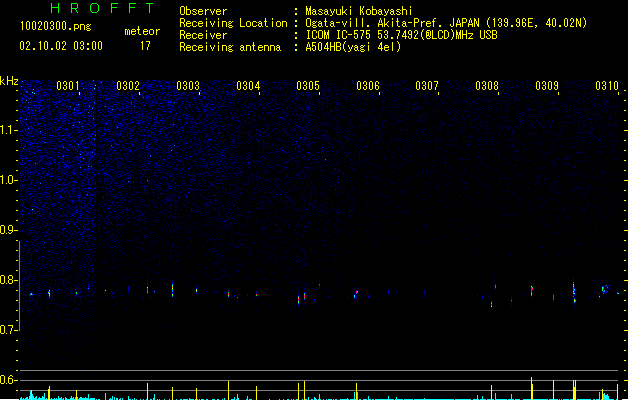Select the file name 10020300.png
629x400 pixels.
(x=56, y=27)
